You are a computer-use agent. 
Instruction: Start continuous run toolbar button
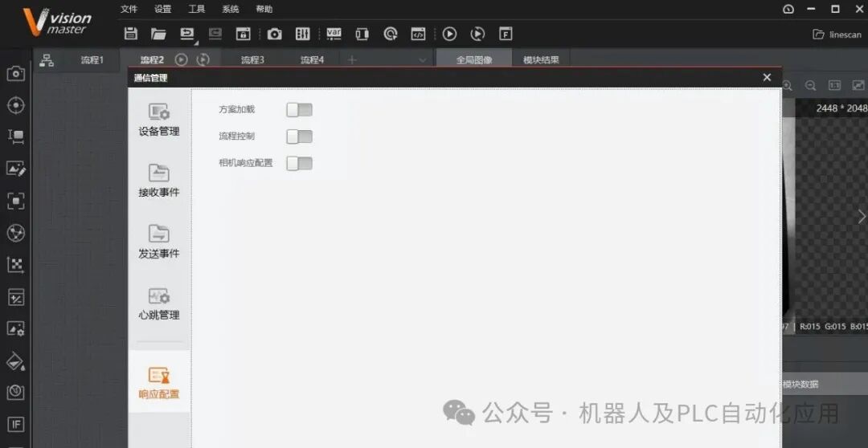pos(477,35)
